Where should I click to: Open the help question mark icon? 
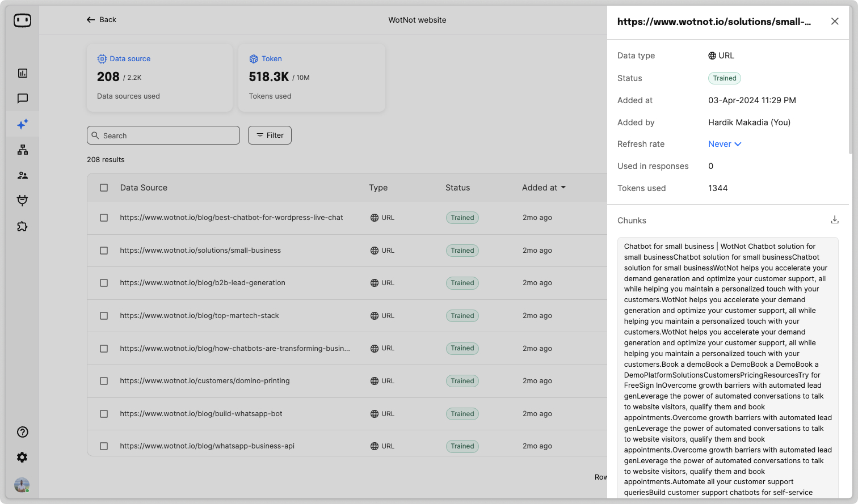23,432
